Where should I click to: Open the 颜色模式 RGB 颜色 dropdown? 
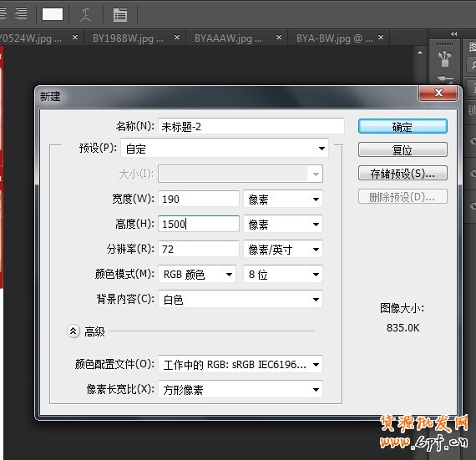coord(197,275)
